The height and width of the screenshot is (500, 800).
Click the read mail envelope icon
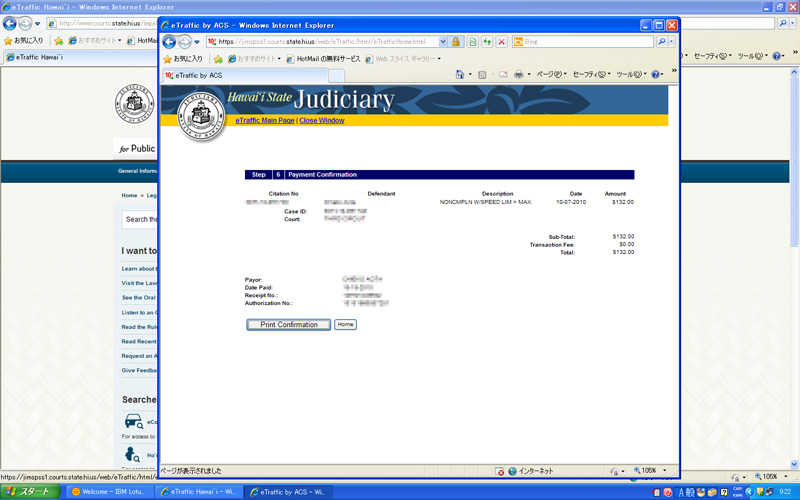503,74
